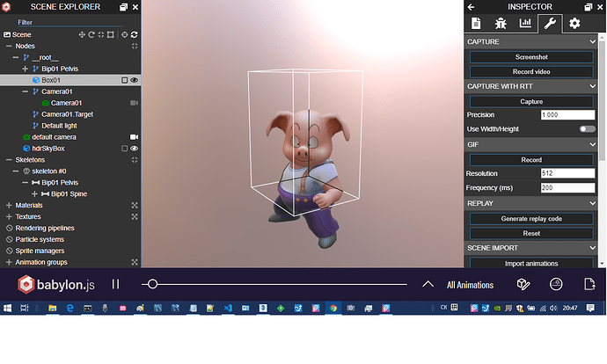Screen dimensions: 607x364
Task: Pause the animation playback
Action: (116, 285)
